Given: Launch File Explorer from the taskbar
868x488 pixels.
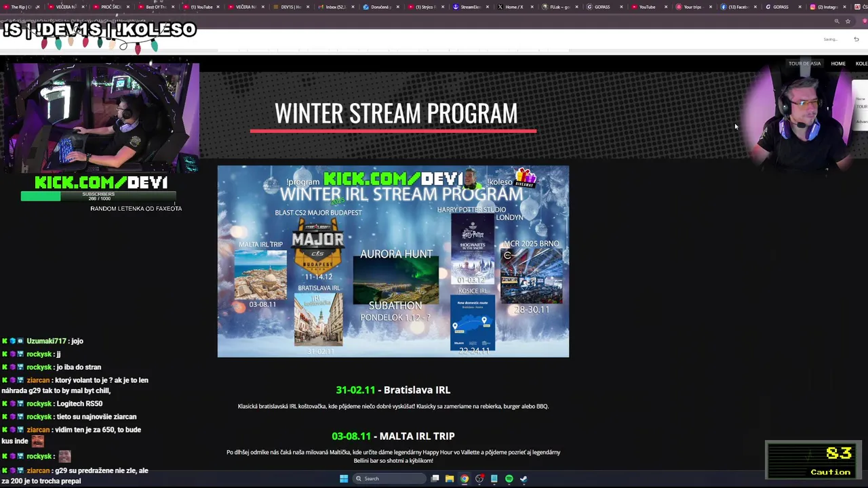Looking at the screenshot, I should [x=450, y=479].
